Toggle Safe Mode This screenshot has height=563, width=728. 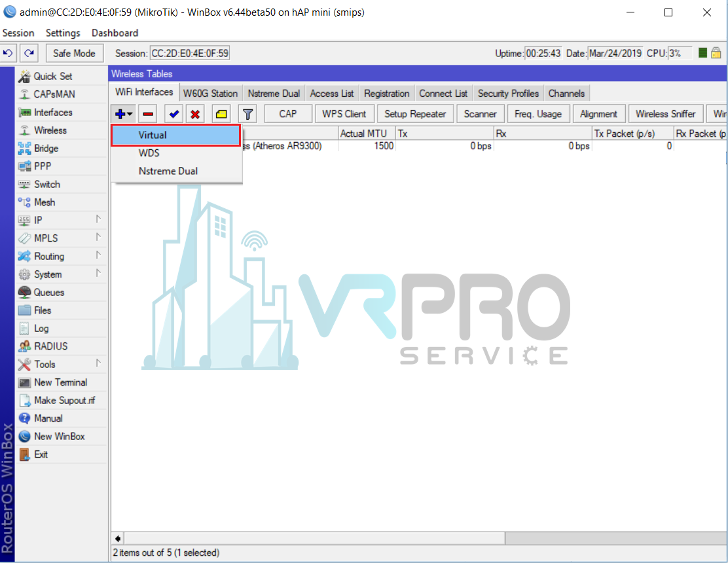click(x=74, y=54)
